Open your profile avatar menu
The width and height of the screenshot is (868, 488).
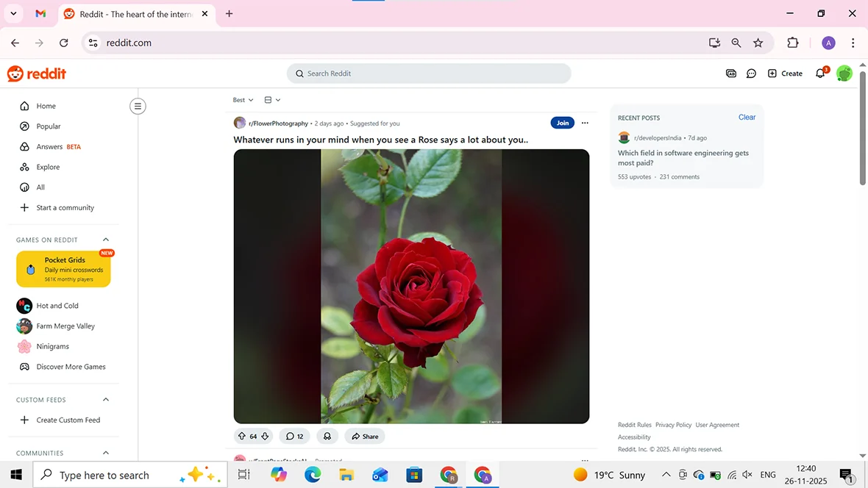[844, 73]
